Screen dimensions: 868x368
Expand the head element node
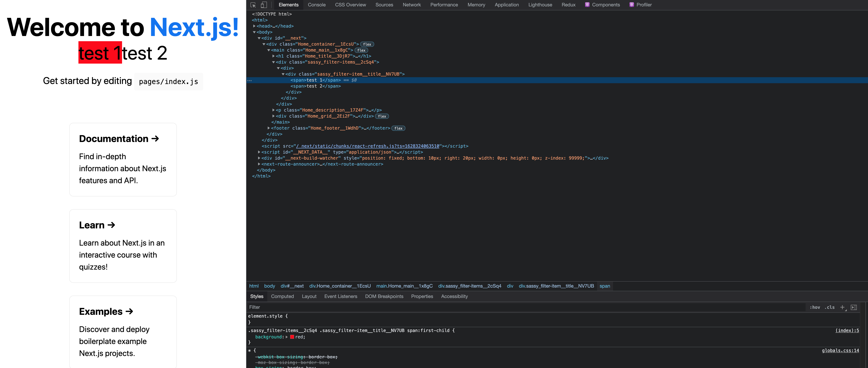pos(254,26)
